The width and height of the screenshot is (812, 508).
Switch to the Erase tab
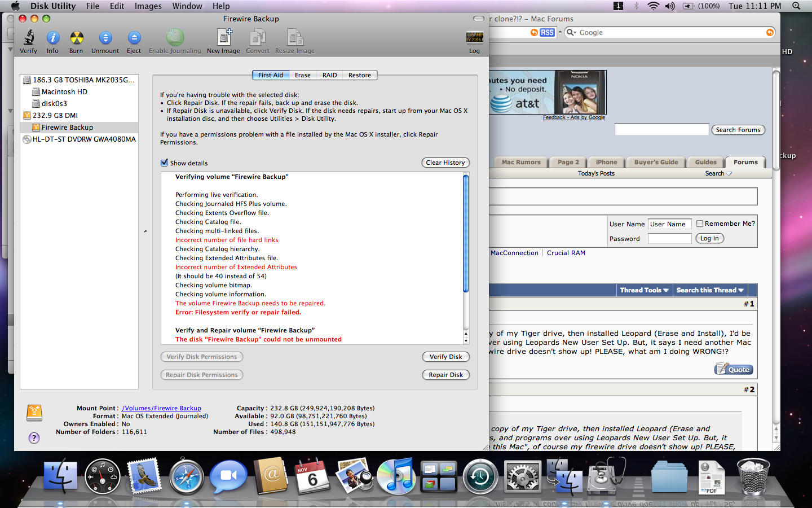coord(303,75)
